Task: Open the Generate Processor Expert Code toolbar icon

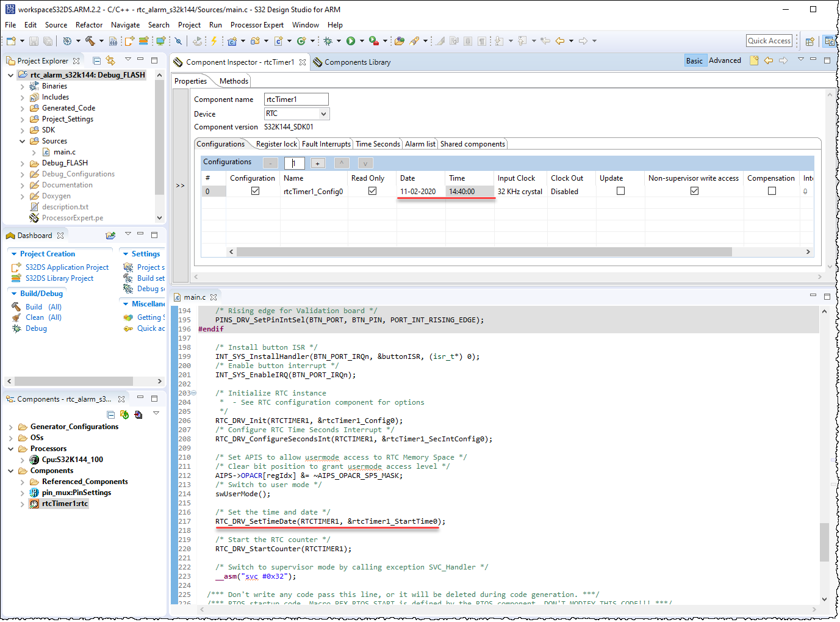Action: [214, 41]
